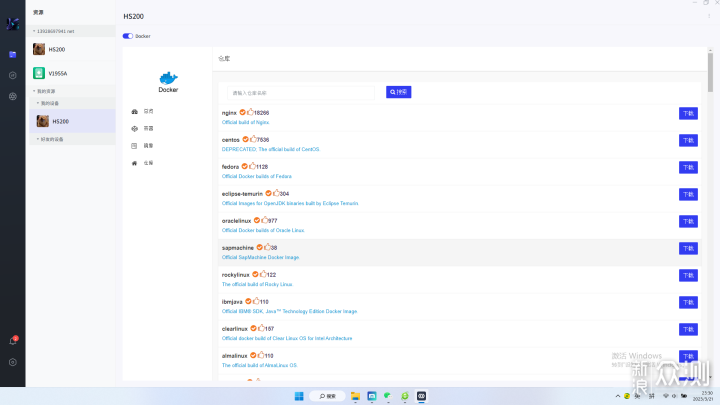
Task: Open IBM SDK Java description link
Action: click(x=289, y=311)
